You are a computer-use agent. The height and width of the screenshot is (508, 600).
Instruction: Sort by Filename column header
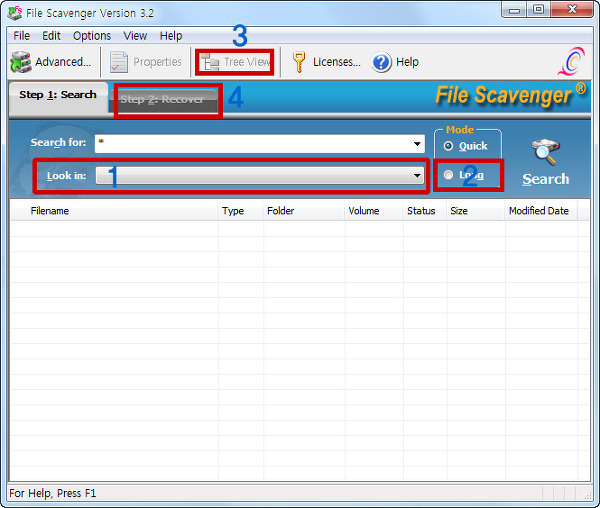[115, 211]
